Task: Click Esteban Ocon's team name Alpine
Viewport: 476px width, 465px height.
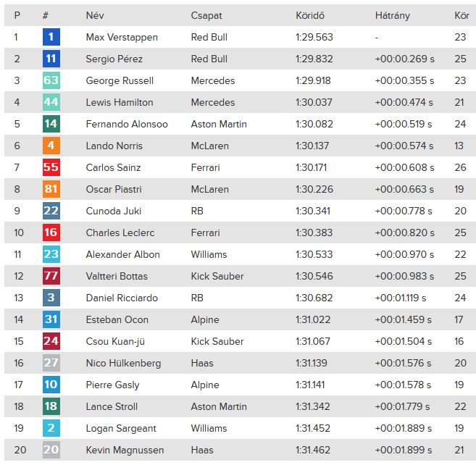Action: tap(204, 319)
